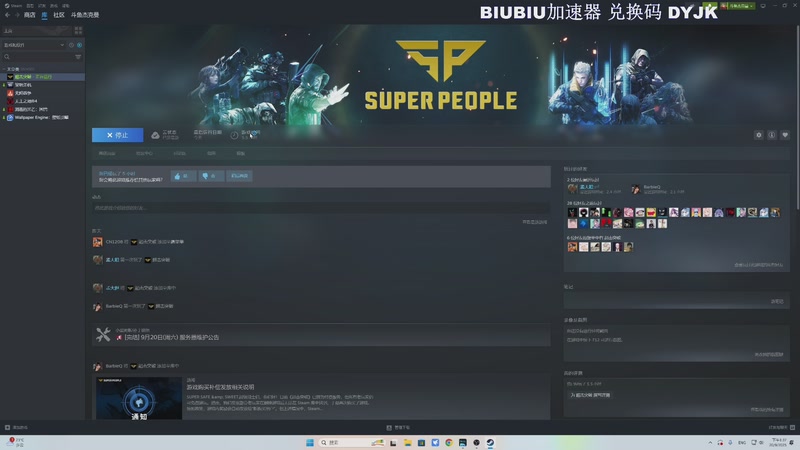
Task: Toggle the favorite heart icon
Action: point(785,135)
